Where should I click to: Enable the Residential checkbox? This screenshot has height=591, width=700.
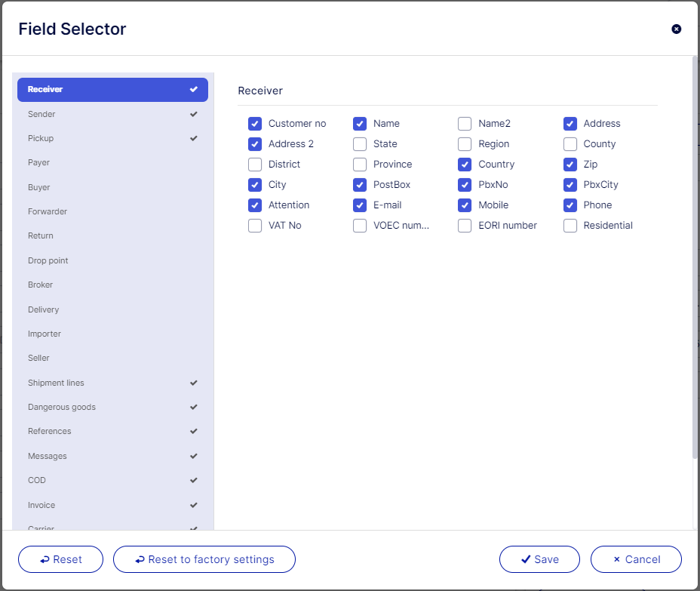570,226
